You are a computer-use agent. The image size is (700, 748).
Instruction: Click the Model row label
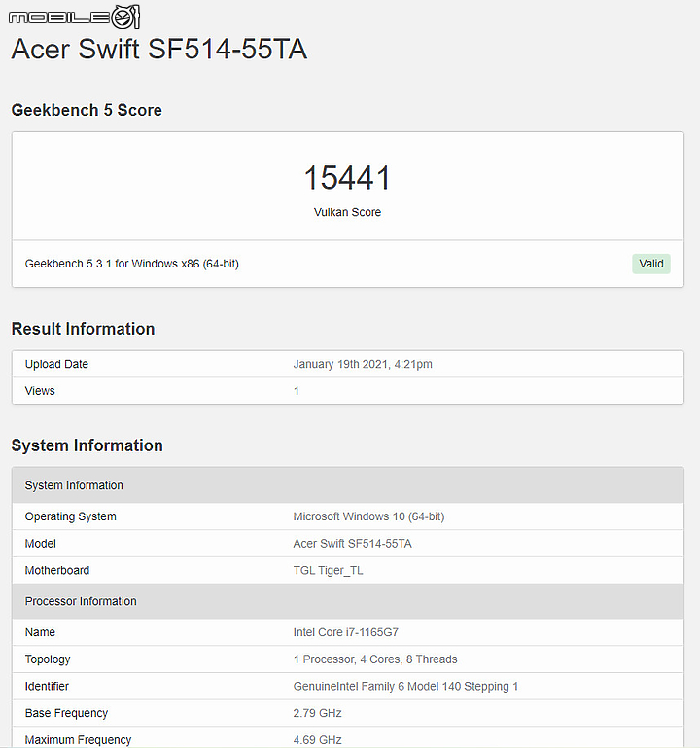41,544
